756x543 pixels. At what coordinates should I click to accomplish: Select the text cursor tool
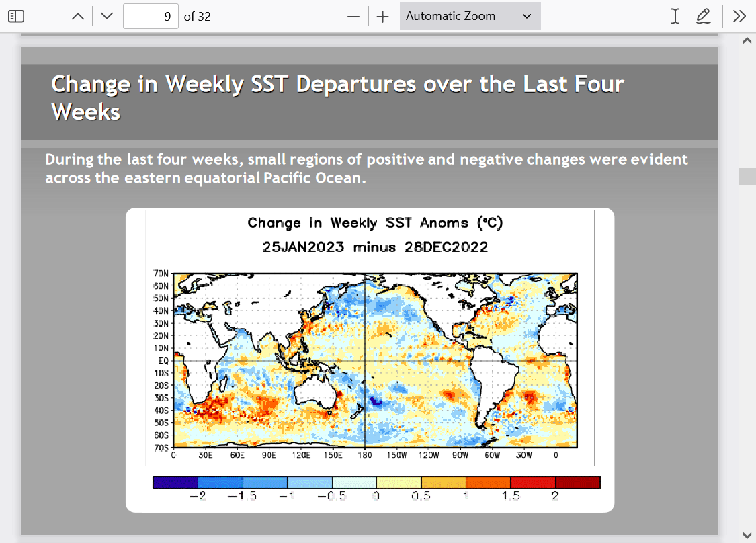click(x=675, y=16)
